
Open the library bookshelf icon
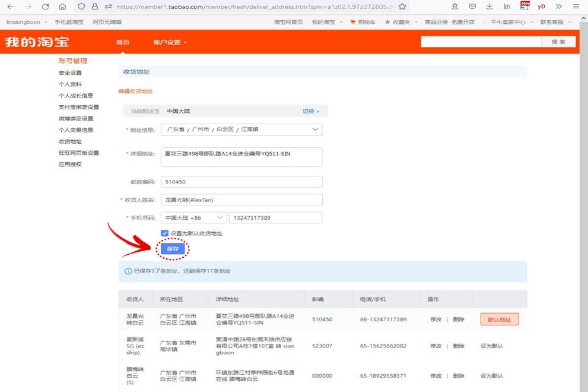click(x=507, y=7)
